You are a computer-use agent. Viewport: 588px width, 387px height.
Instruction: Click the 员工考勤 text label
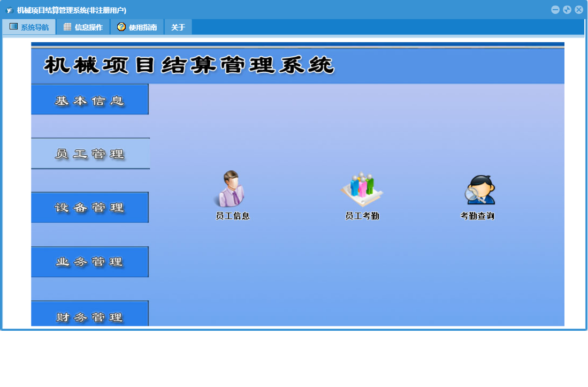coord(362,216)
